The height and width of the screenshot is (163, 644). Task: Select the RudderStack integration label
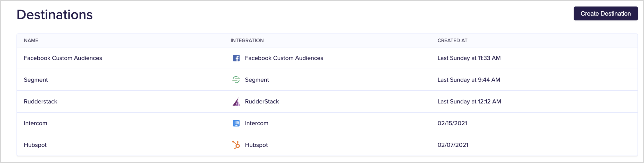coord(262,102)
